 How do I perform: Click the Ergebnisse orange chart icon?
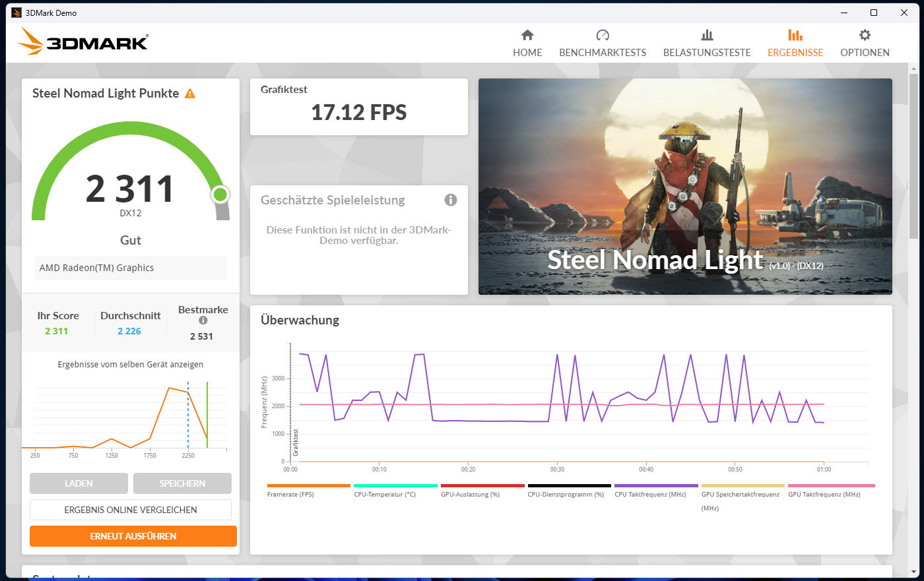795,35
